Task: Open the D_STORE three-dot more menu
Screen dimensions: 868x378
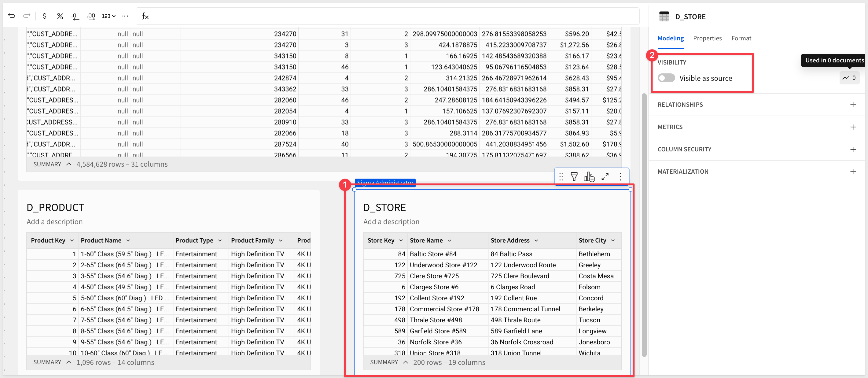Action: (620, 176)
